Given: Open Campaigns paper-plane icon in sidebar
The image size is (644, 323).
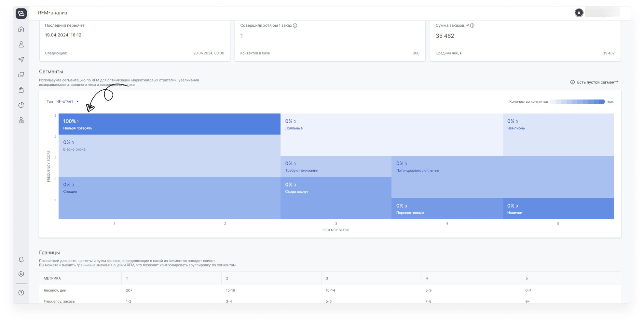Looking at the screenshot, I should point(21,59).
